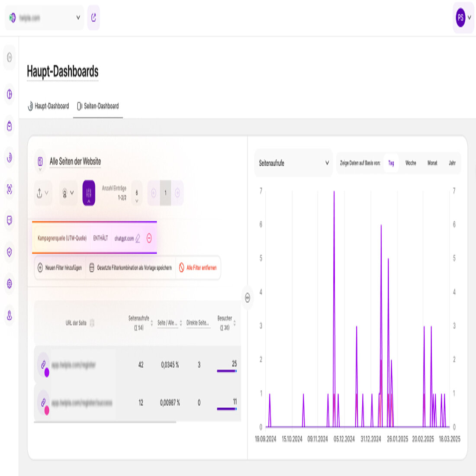
Task: Switch chart basis to Monat
Action: click(432, 163)
